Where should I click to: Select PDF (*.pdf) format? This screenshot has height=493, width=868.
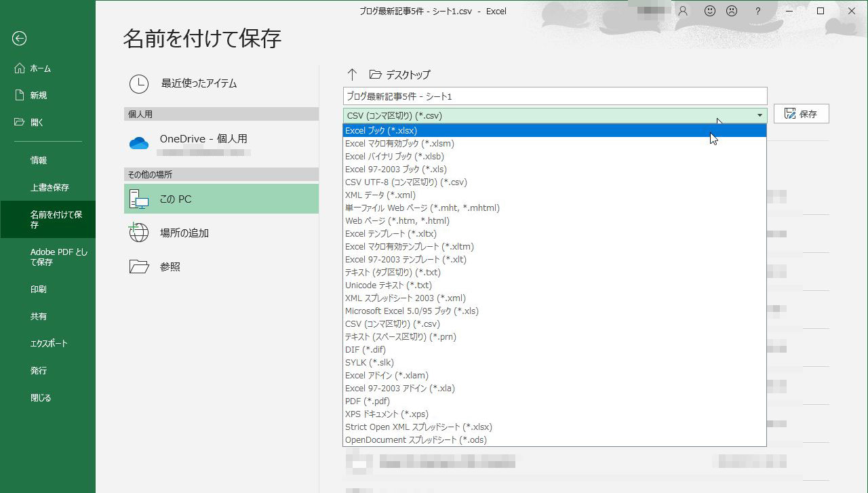pyautogui.click(x=555, y=401)
